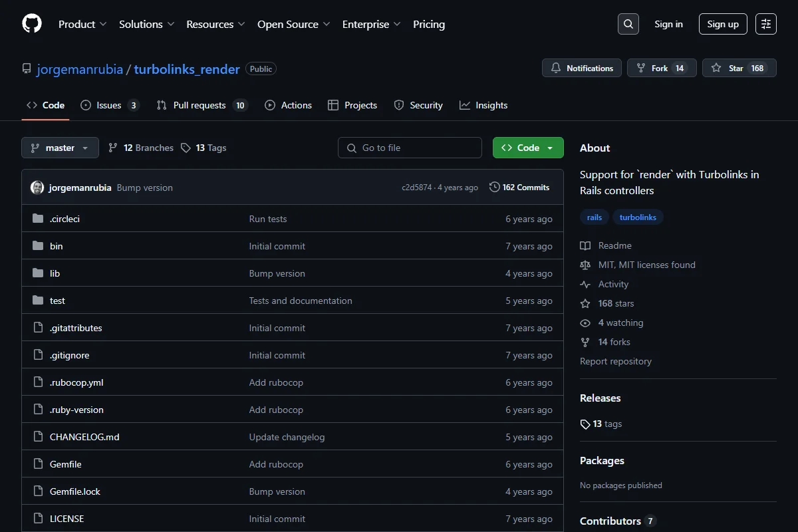Expand the master branch dropdown
798x532 pixels.
click(x=60, y=148)
